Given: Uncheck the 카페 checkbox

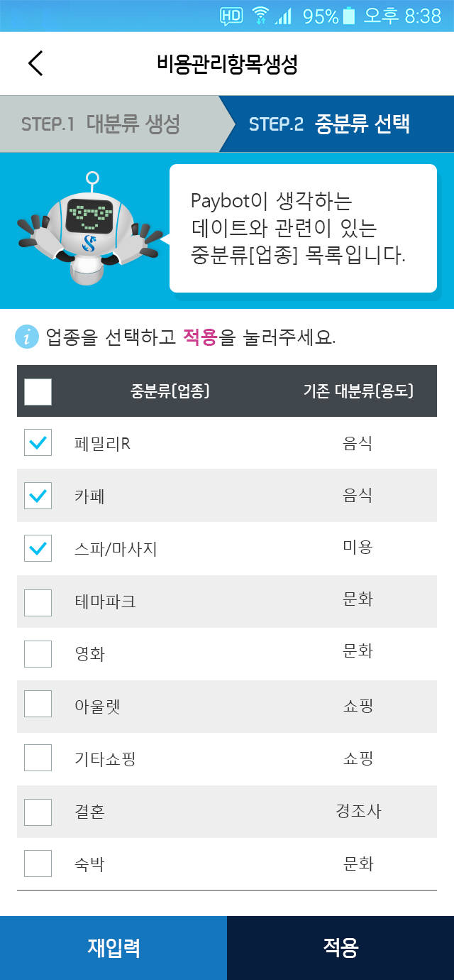Looking at the screenshot, I should point(38,496).
